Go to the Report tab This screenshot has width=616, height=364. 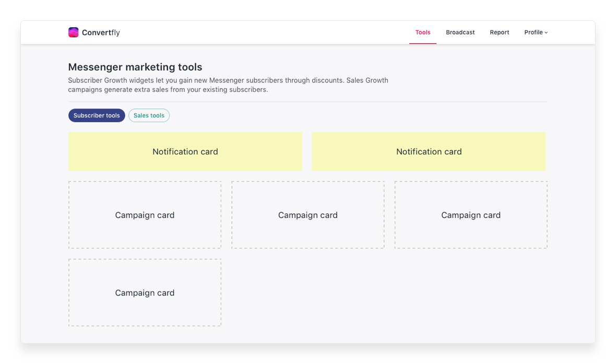tap(499, 32)
